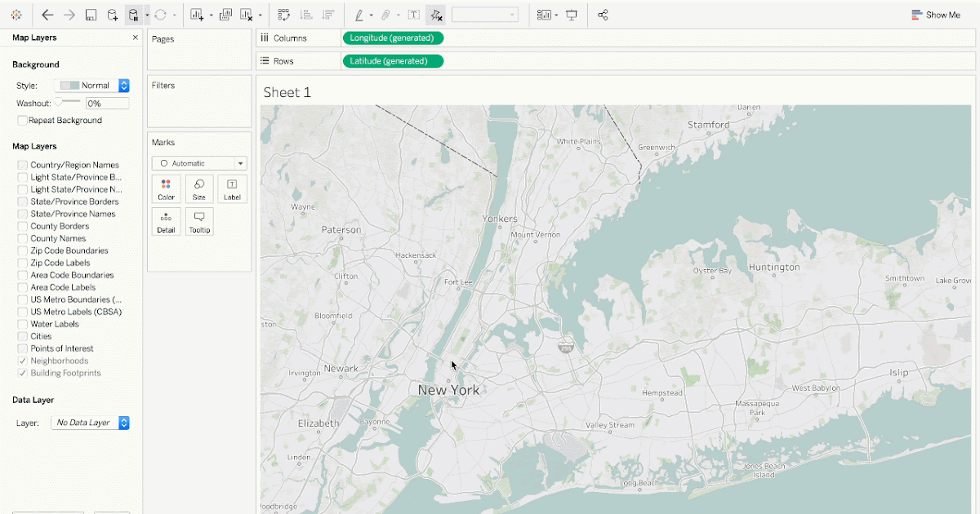Open the Label marks card

point(233,189)
